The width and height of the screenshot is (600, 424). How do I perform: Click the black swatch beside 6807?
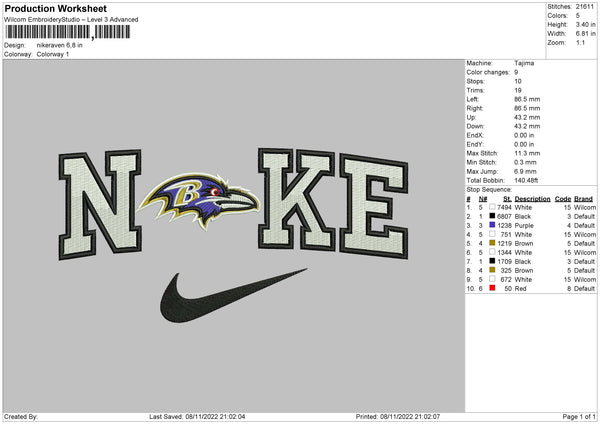(492, 216)
